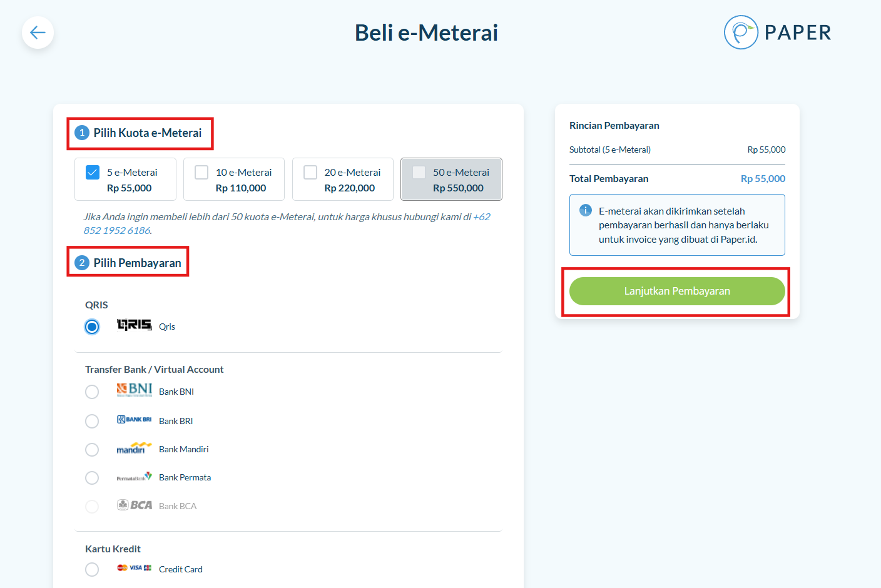Uncheck the 5 e-Meterai checkbox
This screenshot has height=588, width=881.
tap(93, 172)
